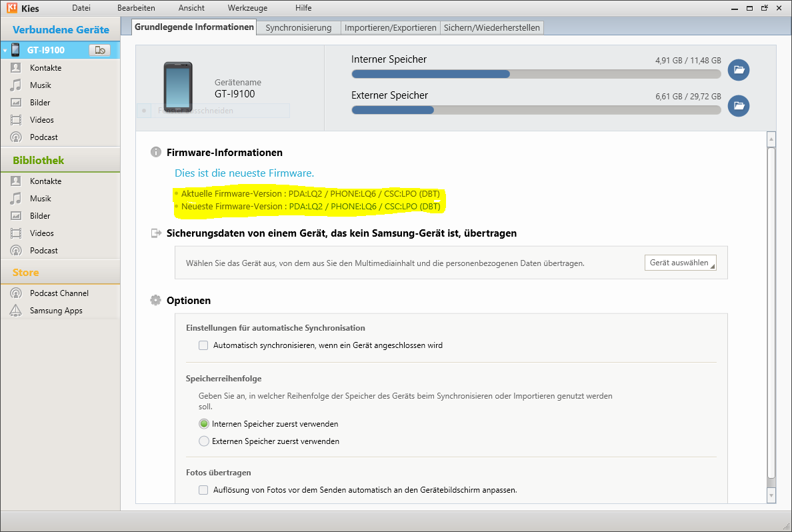Click Musik note icon under Verbundene Geräte
The image size is (792, 532).
[x=16, y=85]
